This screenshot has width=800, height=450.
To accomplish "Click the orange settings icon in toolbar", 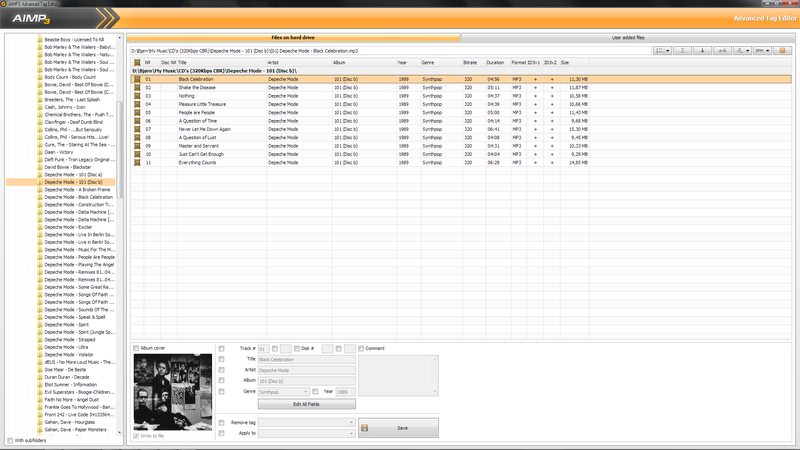I will click(782, 50).
